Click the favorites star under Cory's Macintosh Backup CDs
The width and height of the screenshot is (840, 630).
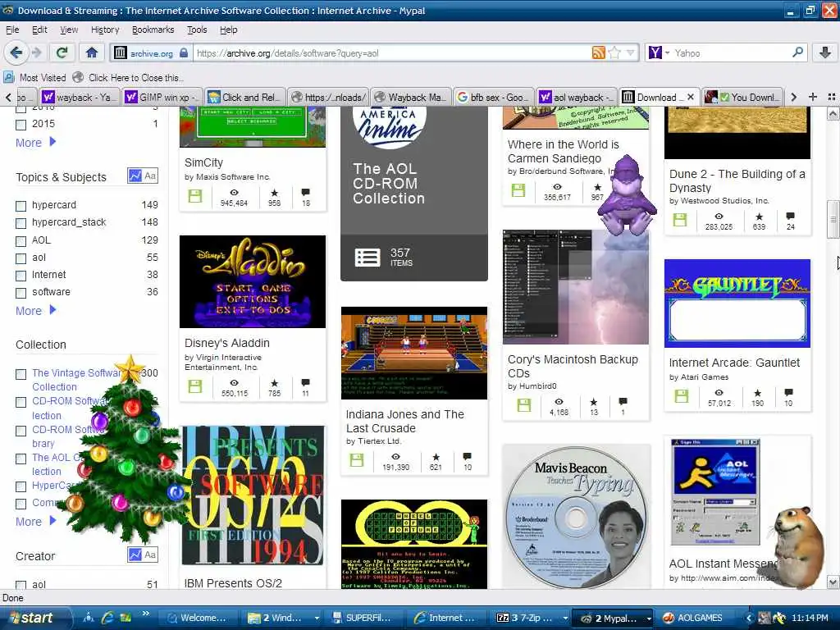click(594, 402)
